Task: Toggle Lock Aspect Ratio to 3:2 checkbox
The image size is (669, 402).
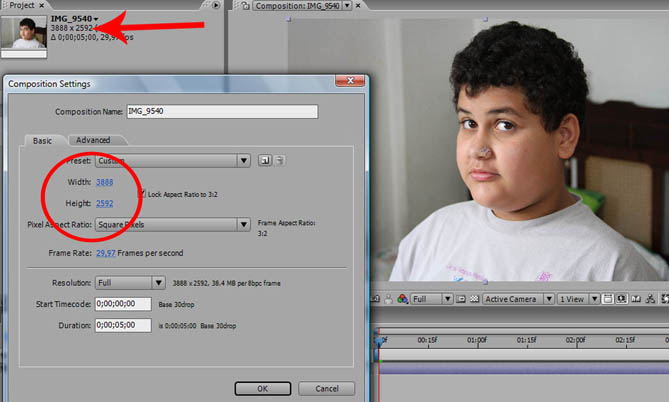Action: pyautogui.click(x=141, y=192)
